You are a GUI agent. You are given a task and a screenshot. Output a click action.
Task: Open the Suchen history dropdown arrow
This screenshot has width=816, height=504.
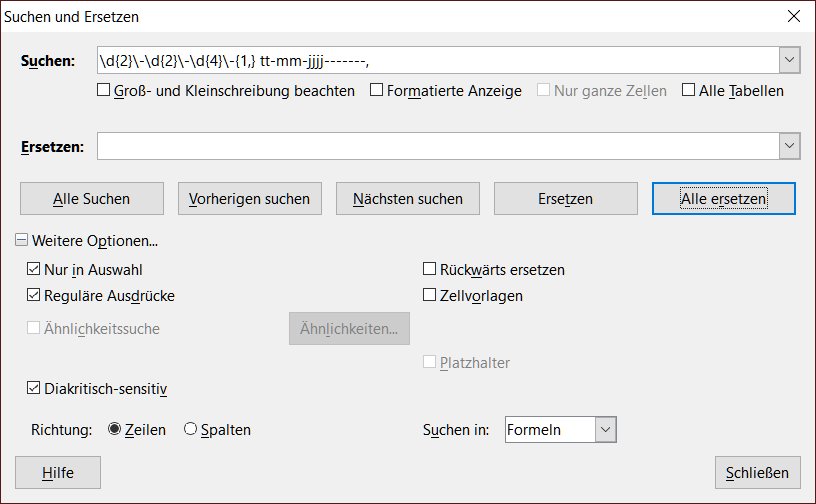789,60
